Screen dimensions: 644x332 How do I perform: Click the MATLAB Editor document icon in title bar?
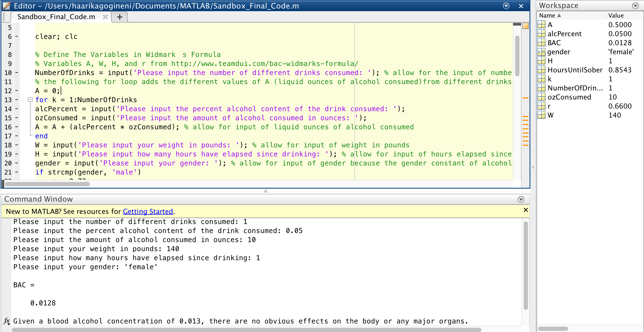click(x=7, y=6)
